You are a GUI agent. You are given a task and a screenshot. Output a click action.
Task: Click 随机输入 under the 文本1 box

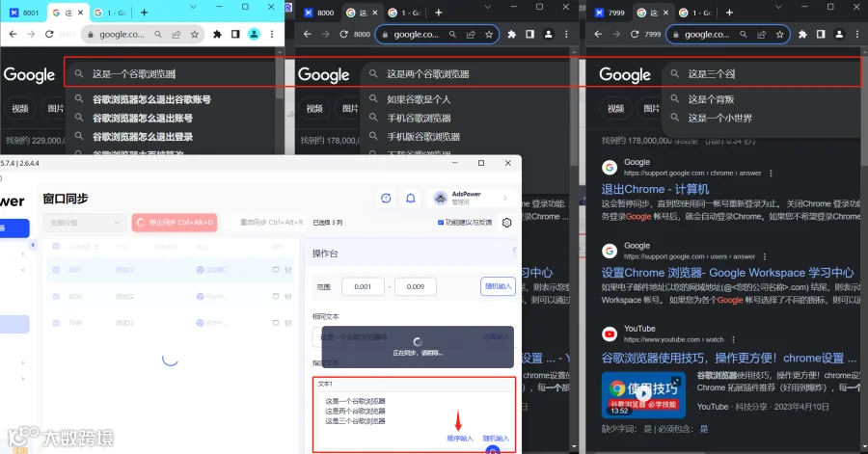tap(496, 439)
